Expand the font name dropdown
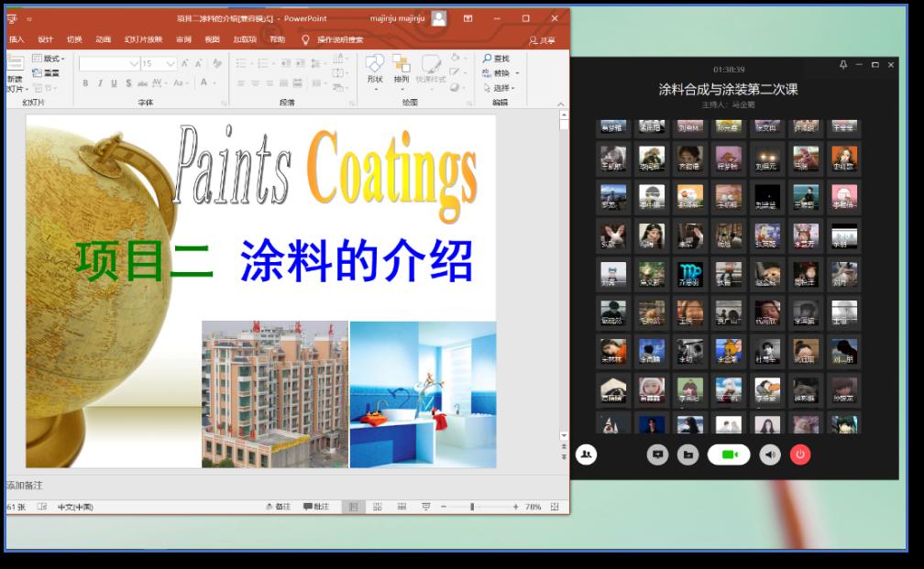 pyautogui.click(x=134, y=64)
